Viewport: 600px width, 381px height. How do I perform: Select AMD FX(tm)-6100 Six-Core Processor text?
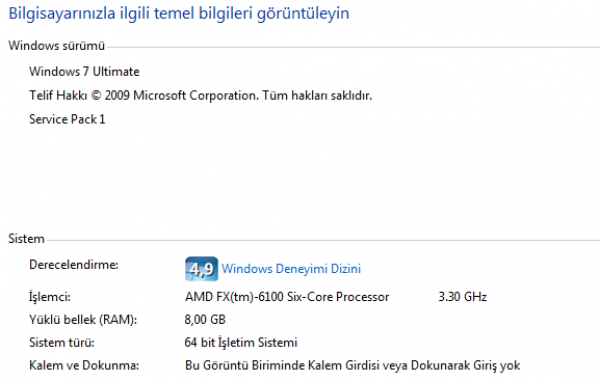287,297
